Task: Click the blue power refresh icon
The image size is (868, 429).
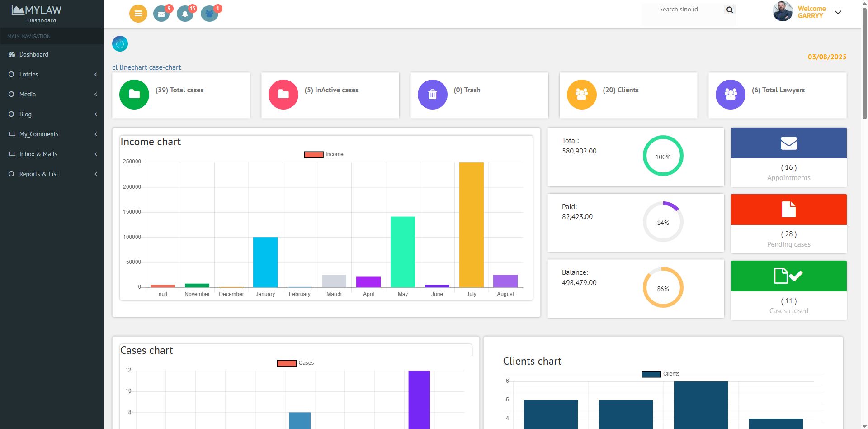Action: [x=120, y=44]
